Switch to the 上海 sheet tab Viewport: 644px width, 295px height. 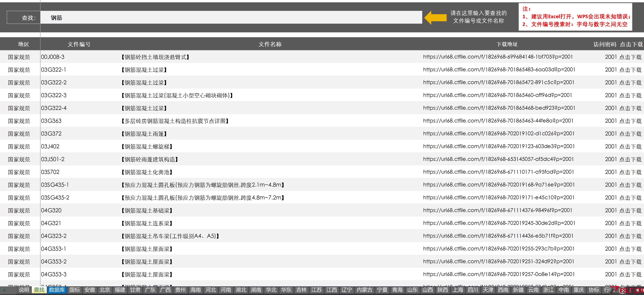tap(458, 290)
